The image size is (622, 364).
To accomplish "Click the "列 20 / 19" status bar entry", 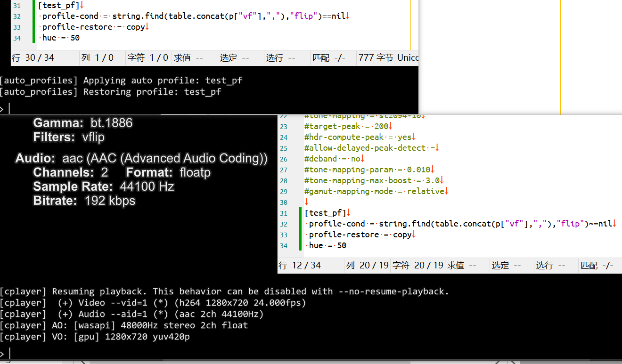I will pyautogui.click(x=368, y=266).
